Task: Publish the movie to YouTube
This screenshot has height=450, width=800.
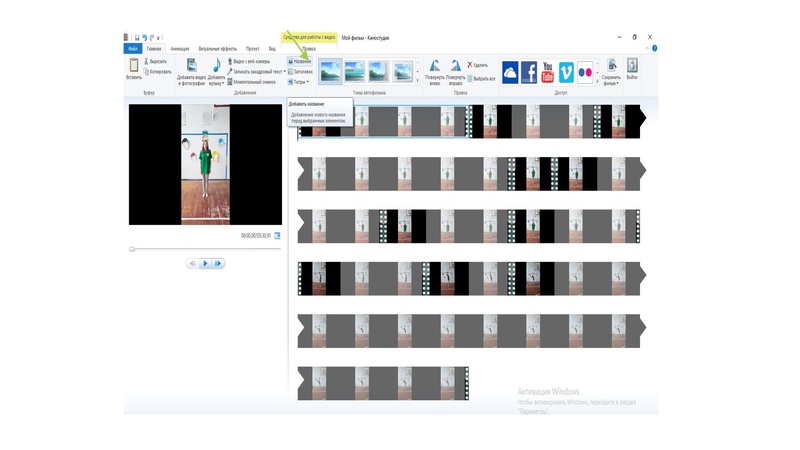Action: [x=548, y=72]
